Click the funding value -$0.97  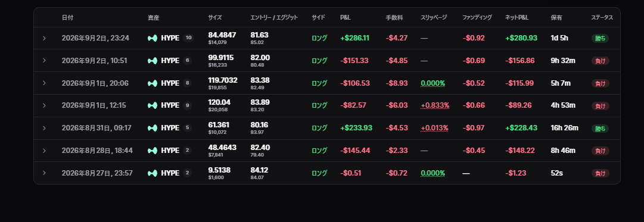[474, 128]
